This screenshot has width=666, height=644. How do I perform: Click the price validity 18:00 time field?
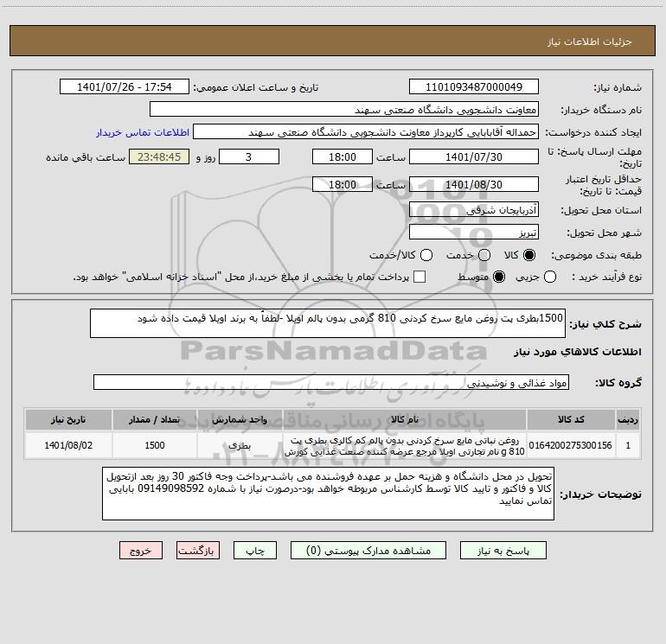point(343,184)
